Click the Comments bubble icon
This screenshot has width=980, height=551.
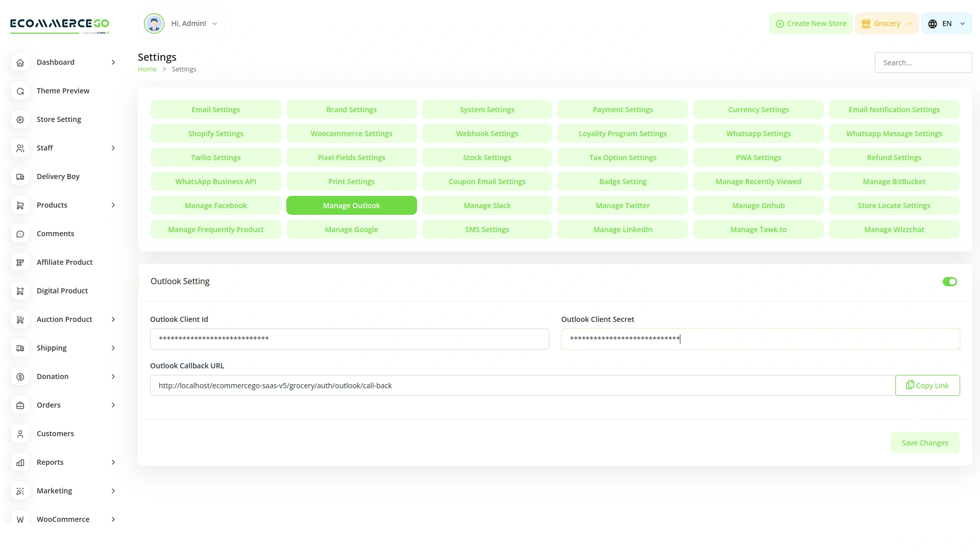coord(20,234)
